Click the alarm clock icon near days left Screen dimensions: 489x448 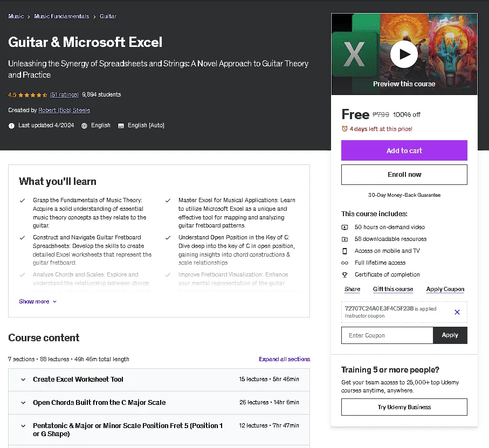[x=345, y=129]
